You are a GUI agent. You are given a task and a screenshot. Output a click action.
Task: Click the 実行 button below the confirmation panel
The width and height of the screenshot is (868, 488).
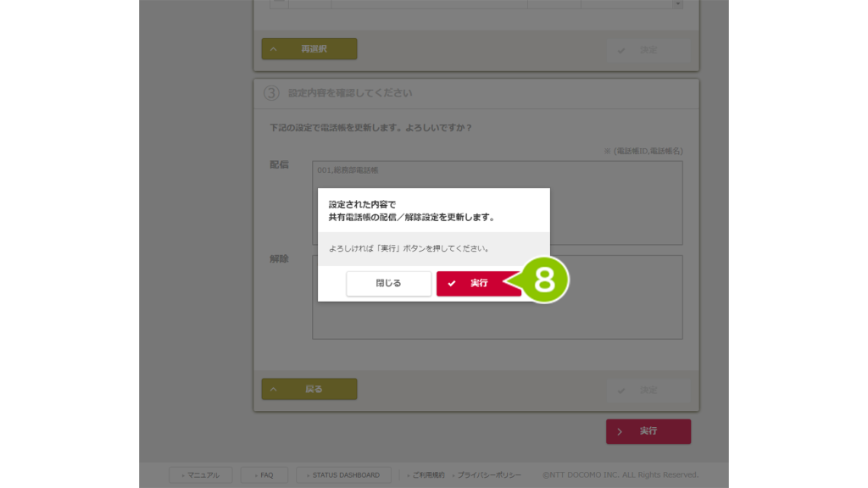(x=648, y=431)
